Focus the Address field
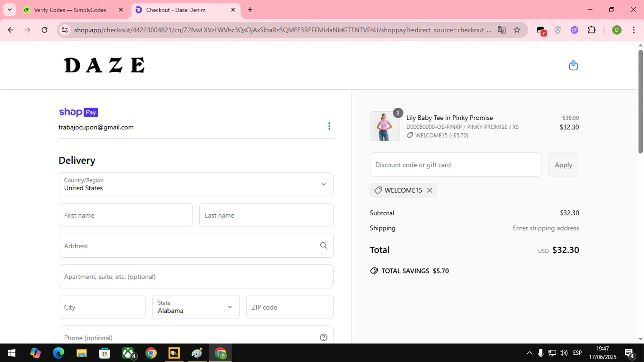This screenshot has width=644, height=362. (196, 246)
